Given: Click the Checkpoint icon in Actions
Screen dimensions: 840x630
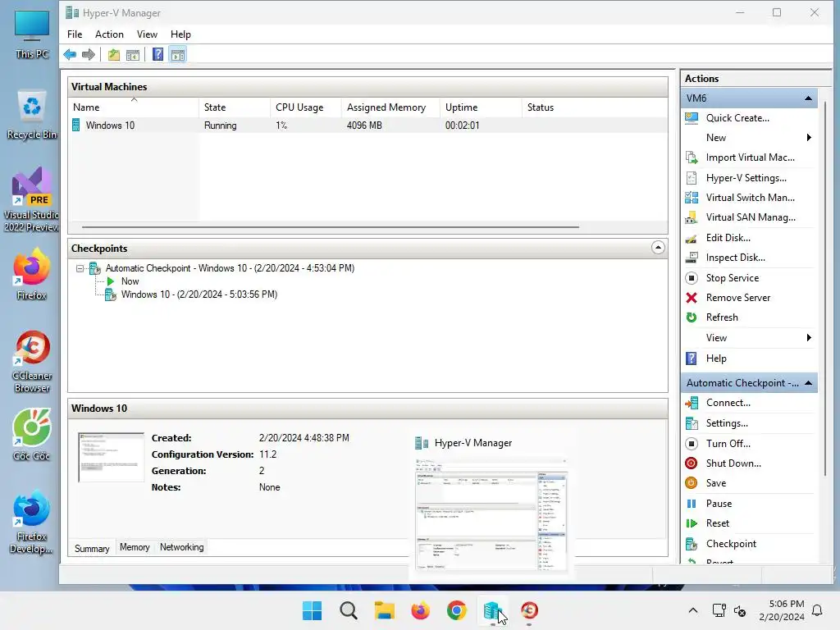Looking at the screenshot, I should (x=692, y=544).
